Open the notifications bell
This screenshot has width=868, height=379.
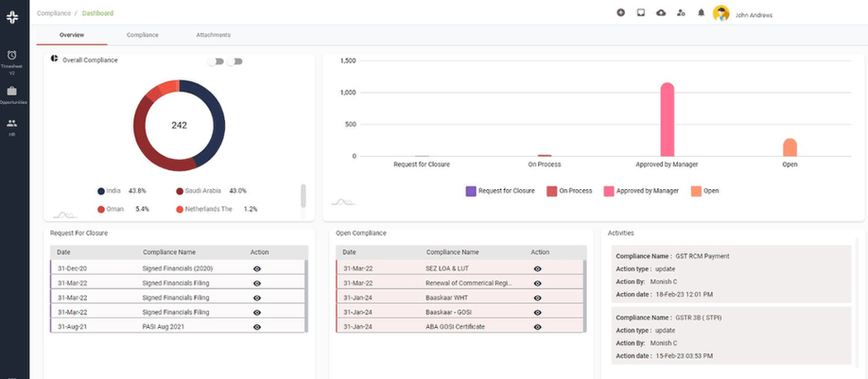click(x=701, y=13)
